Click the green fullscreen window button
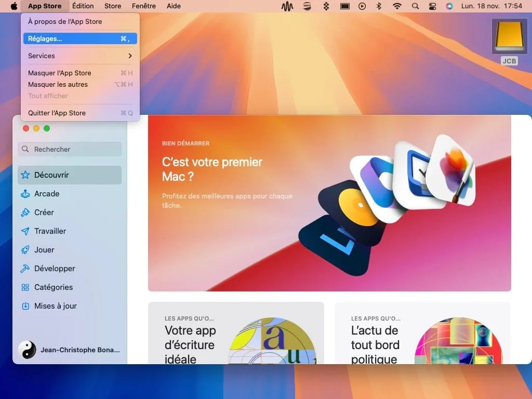The width and height of the screenshot is (532, 399). coord(47,128)
